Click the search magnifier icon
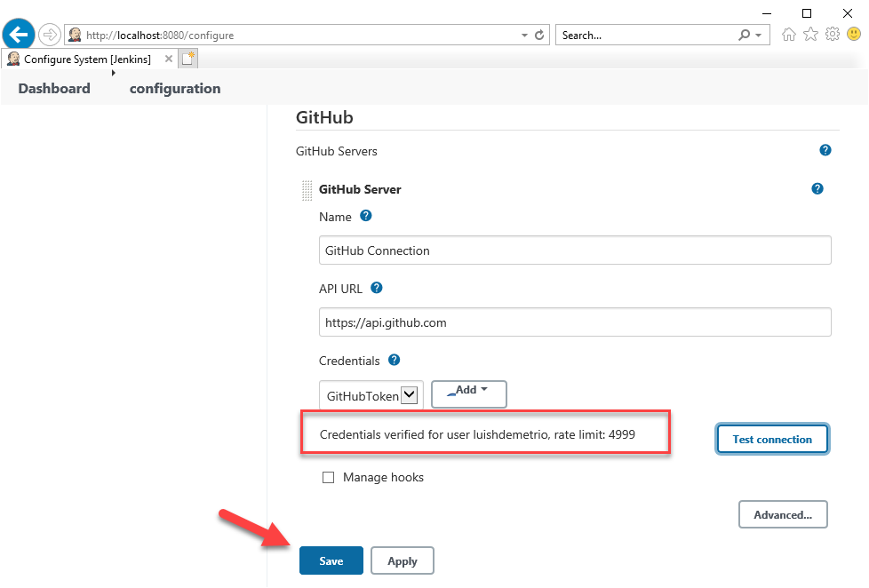 point(745,35)
